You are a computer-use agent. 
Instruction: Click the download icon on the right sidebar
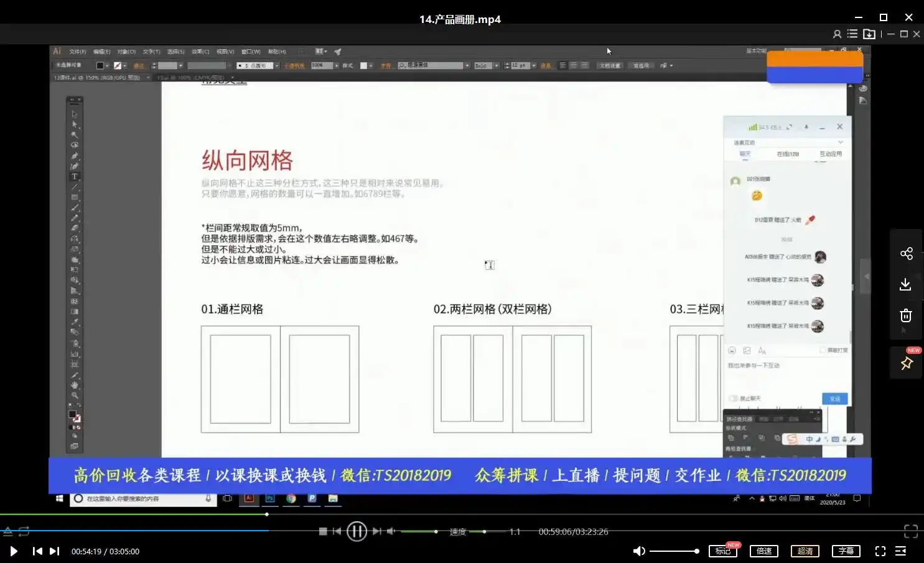pyautogui.click(x=906, y=284)
